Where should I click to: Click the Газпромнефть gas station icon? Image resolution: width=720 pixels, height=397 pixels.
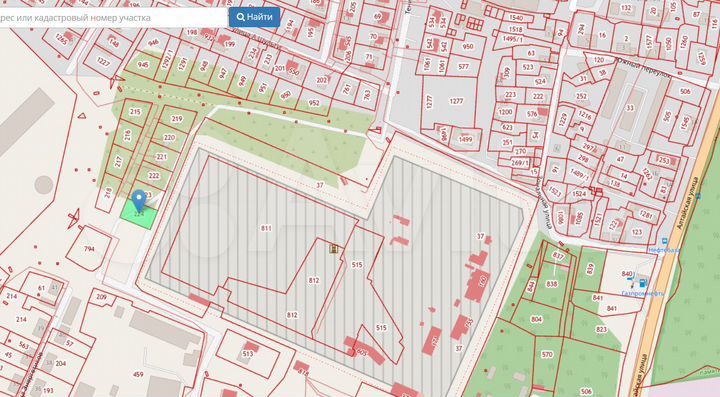tap(643, 283)
